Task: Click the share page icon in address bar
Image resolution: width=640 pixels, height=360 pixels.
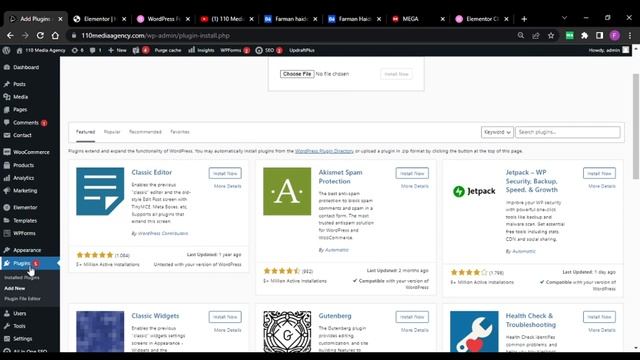Action: pos(536,36)
